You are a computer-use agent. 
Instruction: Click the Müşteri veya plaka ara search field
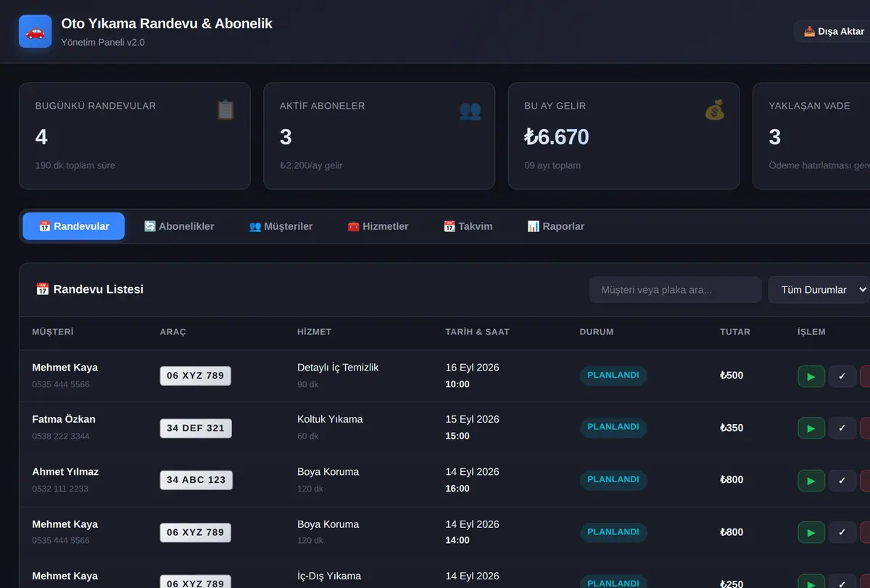pos(675,290)
